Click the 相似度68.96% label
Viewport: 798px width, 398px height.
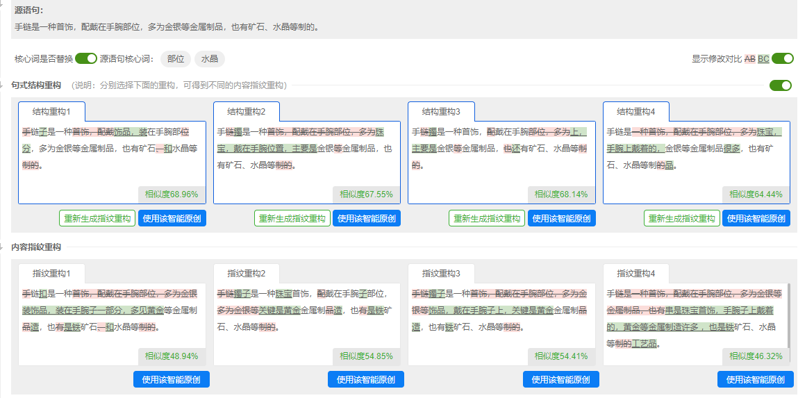pos(172,194)
